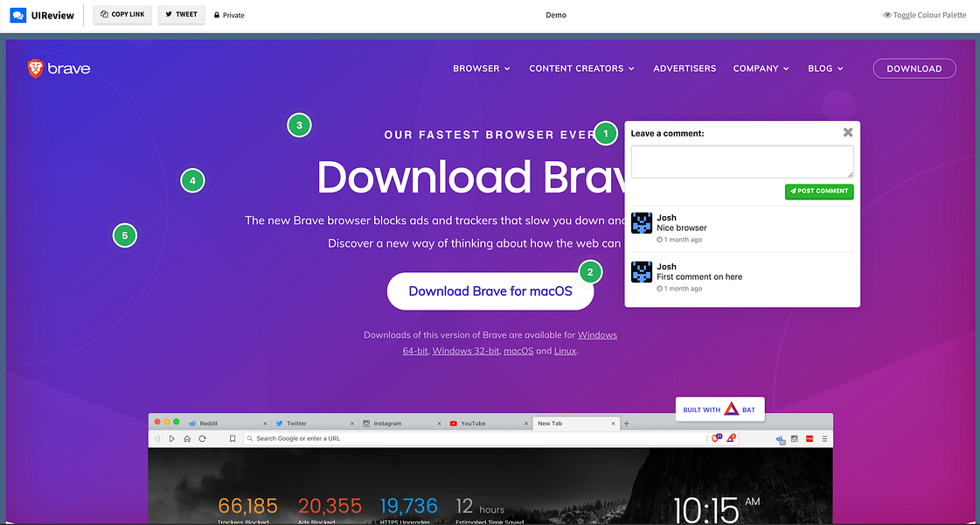Click the home icon in mockup toolbar
Viewport: 980px width, 525px height.
pos(187,438)
